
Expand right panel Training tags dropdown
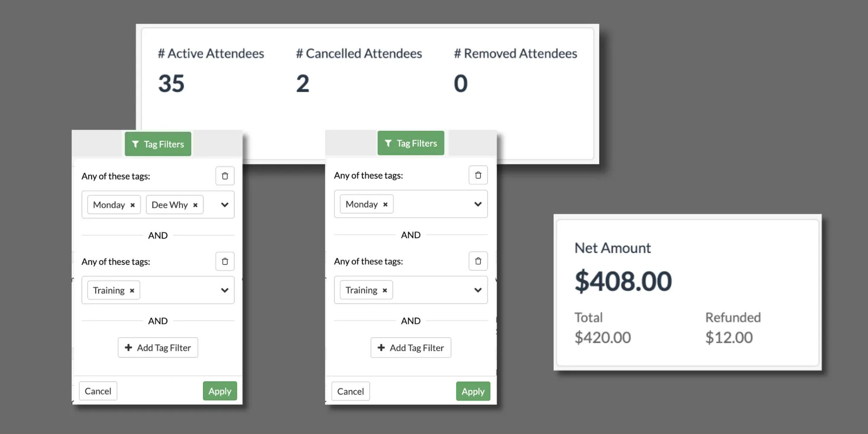click(478, 290)
